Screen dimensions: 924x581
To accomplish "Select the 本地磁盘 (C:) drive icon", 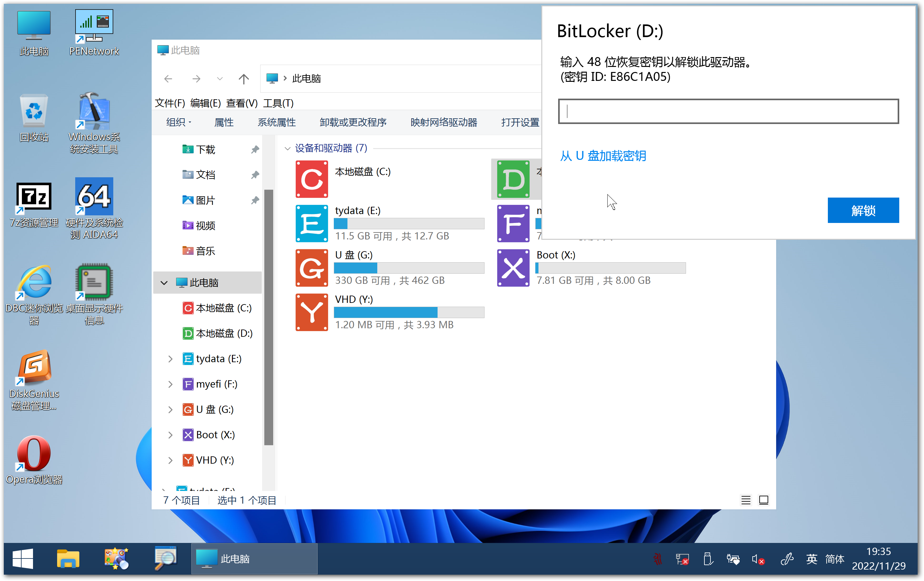I will 312,179.
